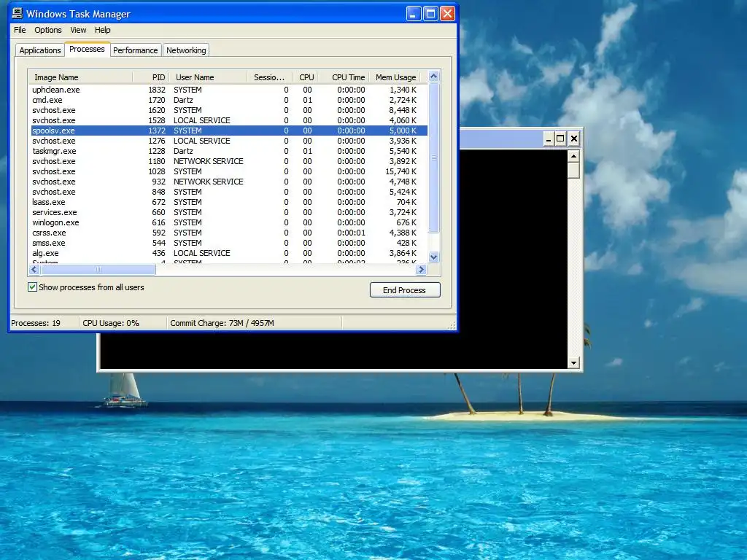Image resolution: width=747 pixels, height=560 pixels.
Task: Select svchost.exe with PID 1028
Action: tap(228, 171)
